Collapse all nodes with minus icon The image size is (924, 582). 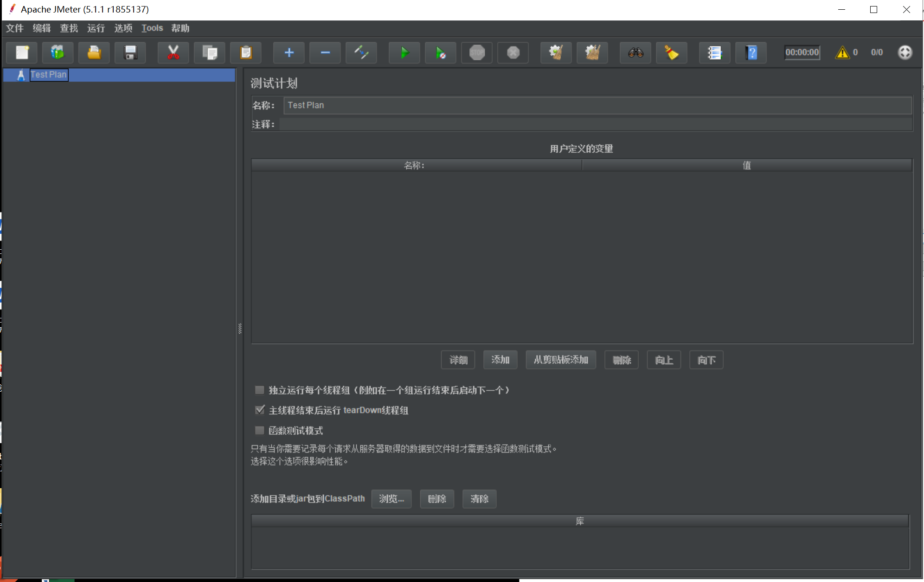pyautogui.click(x=325, y=52)
